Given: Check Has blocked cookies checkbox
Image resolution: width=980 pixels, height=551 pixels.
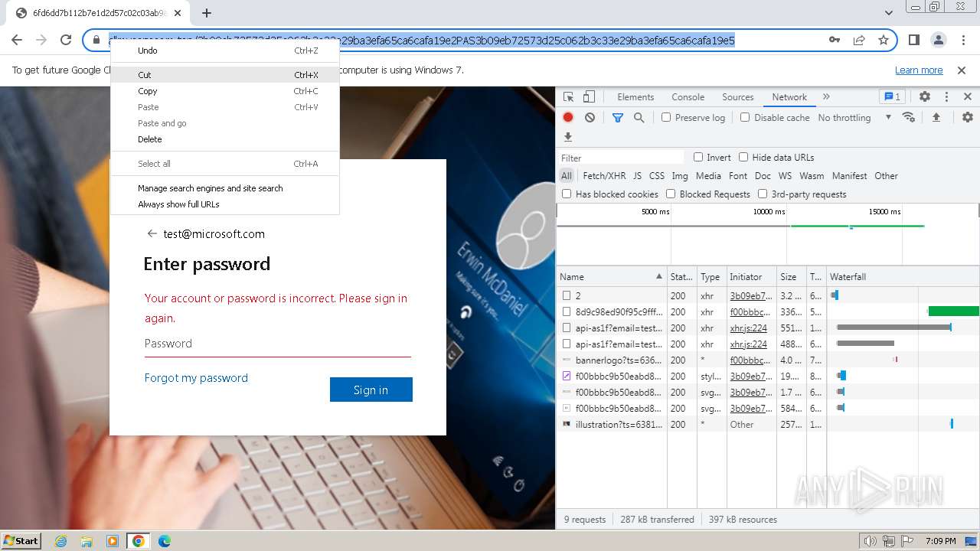Looking at the screenshot, I should coord(567,194).
